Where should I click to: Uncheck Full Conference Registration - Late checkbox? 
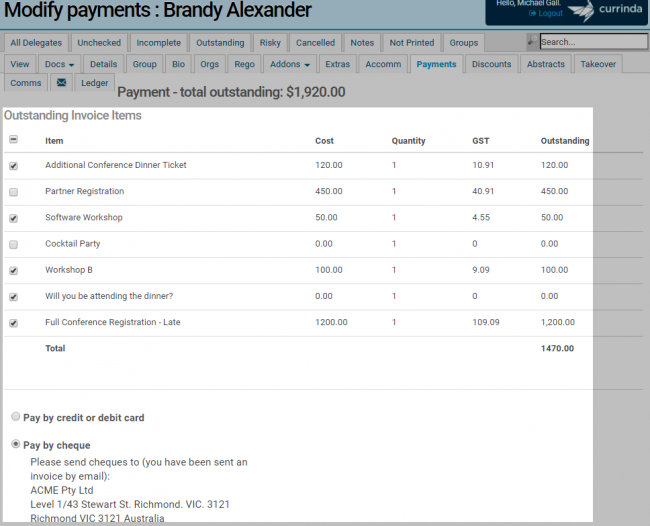click(x=14, y=323)
